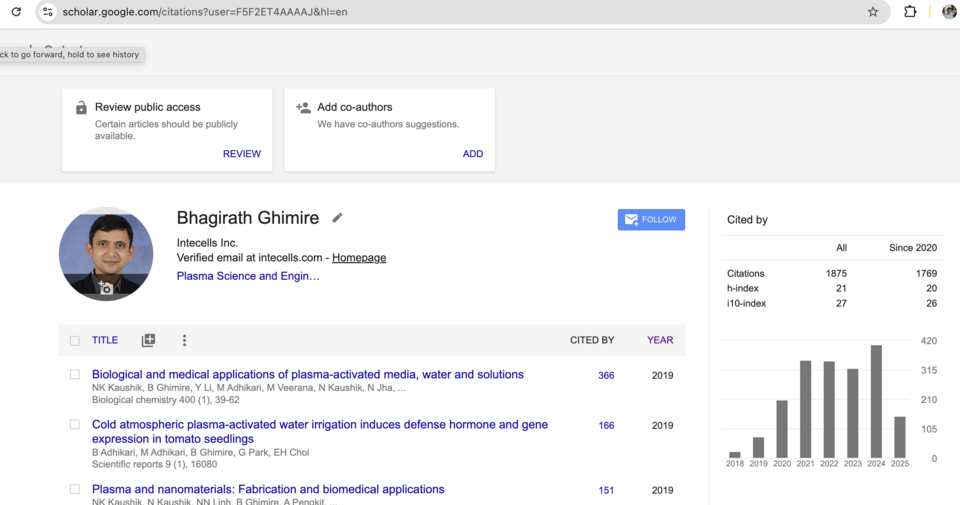Image resolution: width=960 pixels, height=505 pixels.
Task: Click the add-article plus icon in table header
Action: 148,340
